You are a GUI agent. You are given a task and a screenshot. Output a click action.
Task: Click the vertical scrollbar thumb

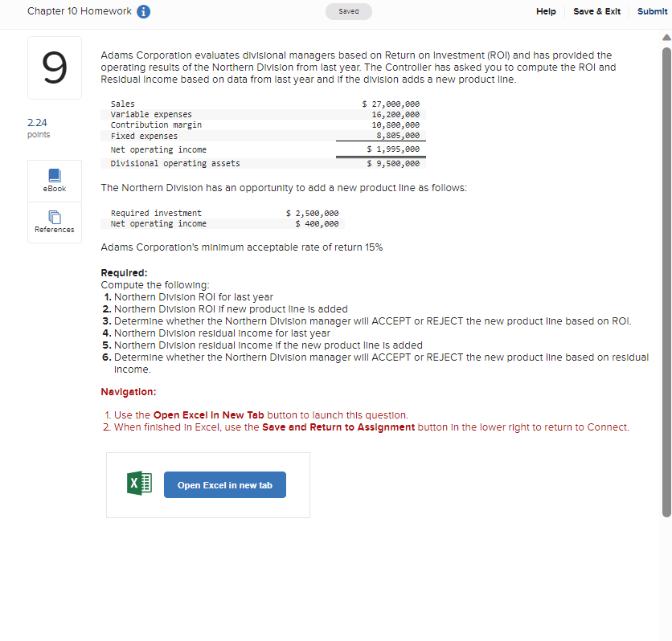point(666,282)
